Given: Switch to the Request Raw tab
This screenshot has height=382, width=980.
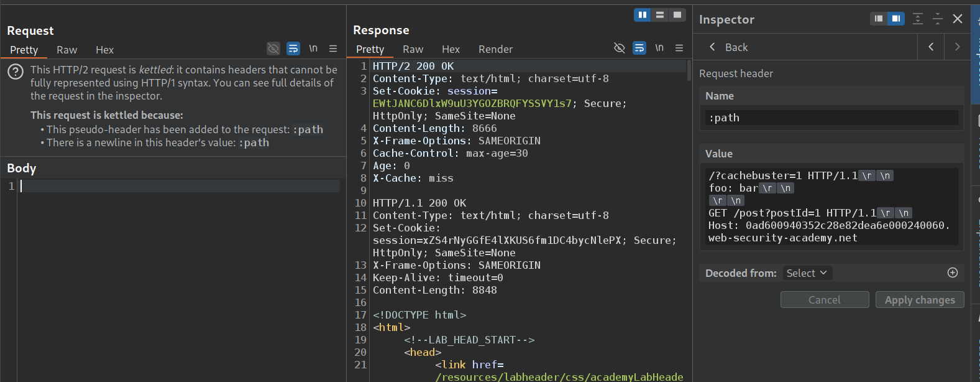Looking at the screenshot, I should point(66,50).
